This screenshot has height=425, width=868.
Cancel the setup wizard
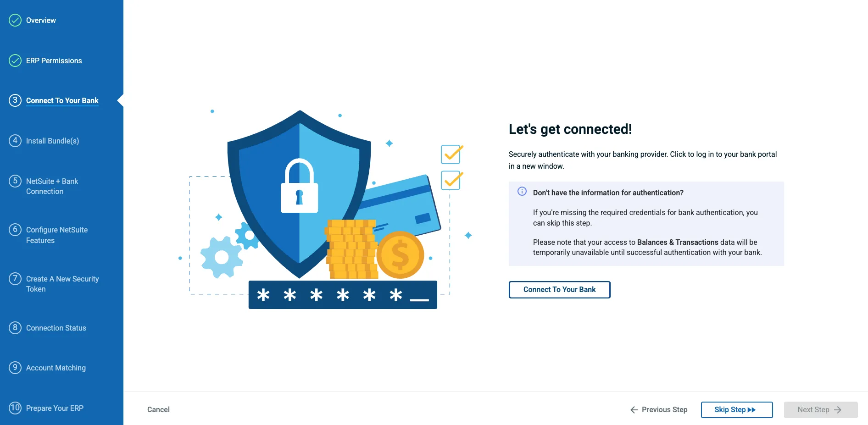coord(158,410)
